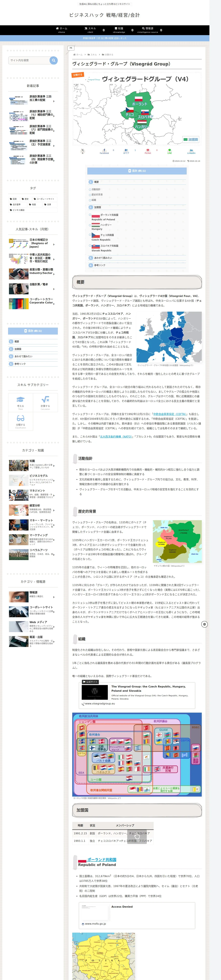Open the 報道・出版 information source category

(x=33, y=641)
